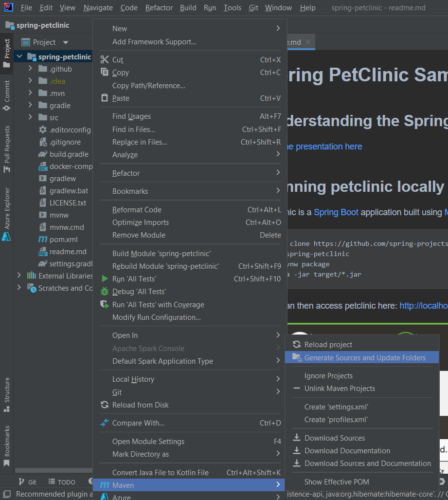This screenshot has width=448, height=500.
Task: Open the TODO tool window
Action: coord(62,482)
